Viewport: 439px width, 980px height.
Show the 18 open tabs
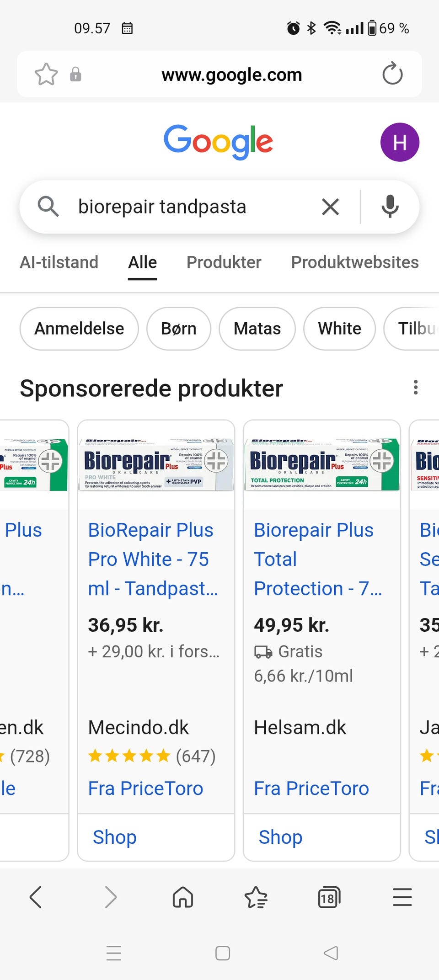(329, 897)
